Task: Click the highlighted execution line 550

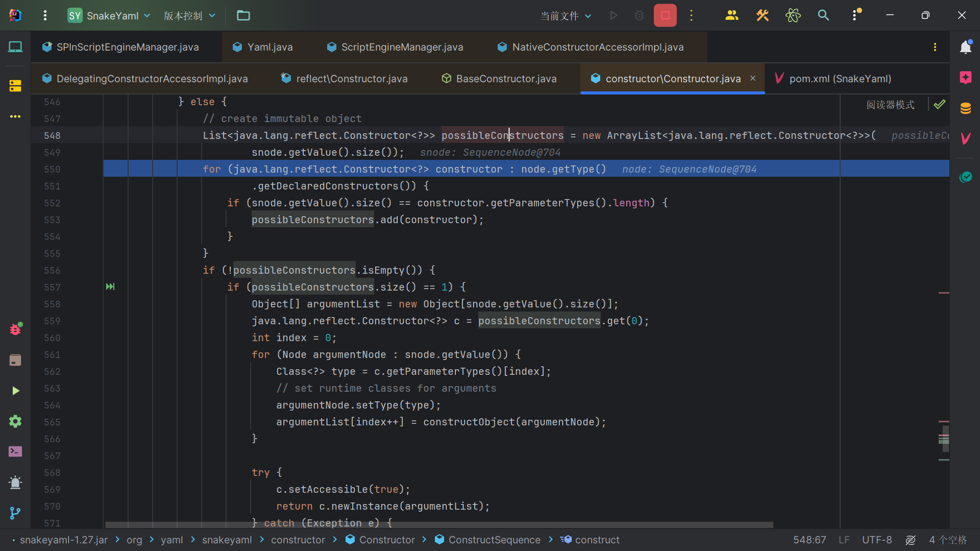Action: [x=526, y=169]
